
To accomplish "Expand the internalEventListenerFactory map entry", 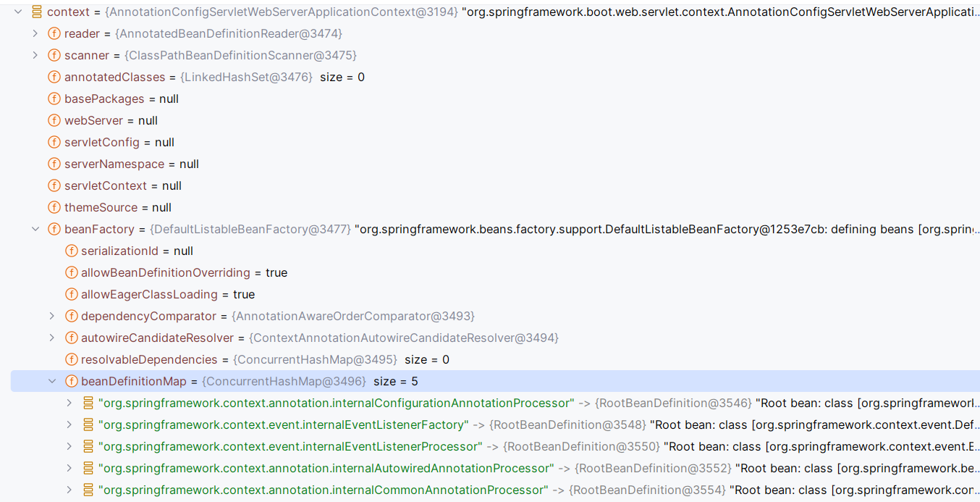I will pyautogui.click(x=69, y=424).
